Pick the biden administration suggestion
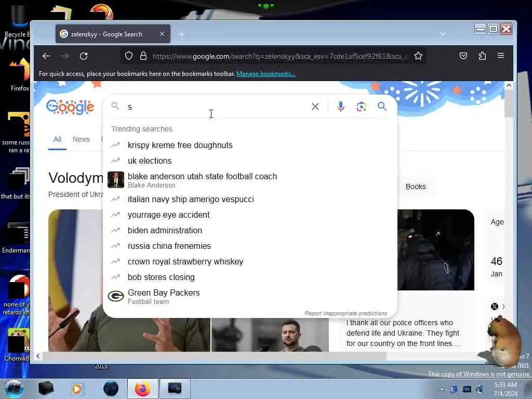532x399 pixels. [250, 230]
